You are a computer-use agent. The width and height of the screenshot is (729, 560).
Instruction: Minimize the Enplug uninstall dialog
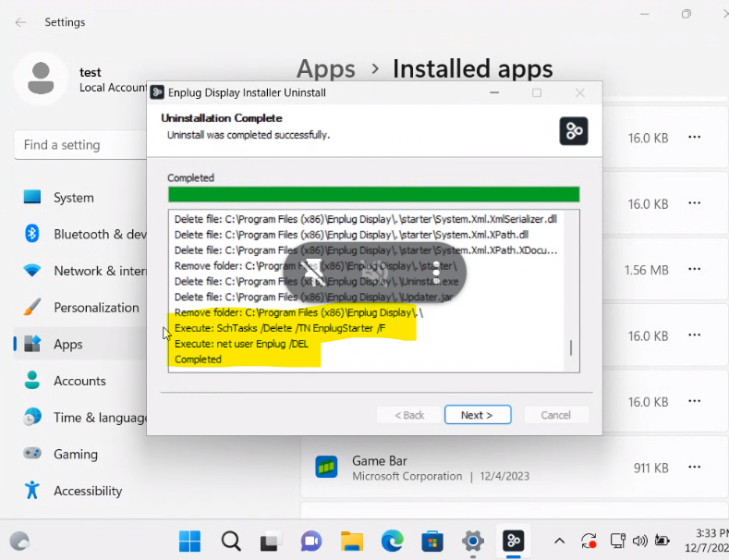(x=494, y=92)
